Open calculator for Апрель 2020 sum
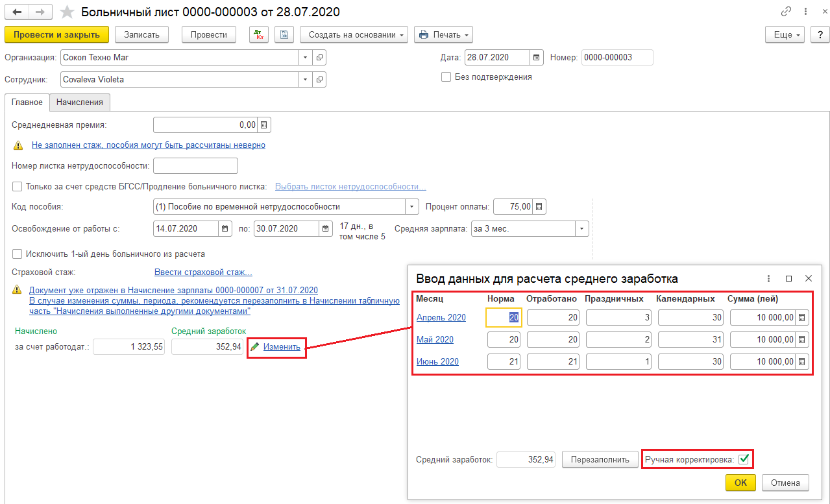The image size is (830, 504). [802, 317]
